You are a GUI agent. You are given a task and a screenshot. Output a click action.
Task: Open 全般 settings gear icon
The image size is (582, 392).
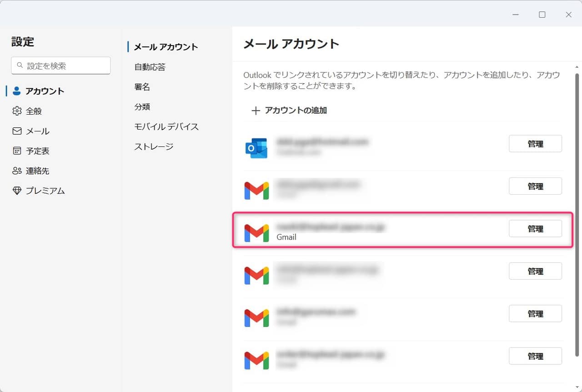17,111
